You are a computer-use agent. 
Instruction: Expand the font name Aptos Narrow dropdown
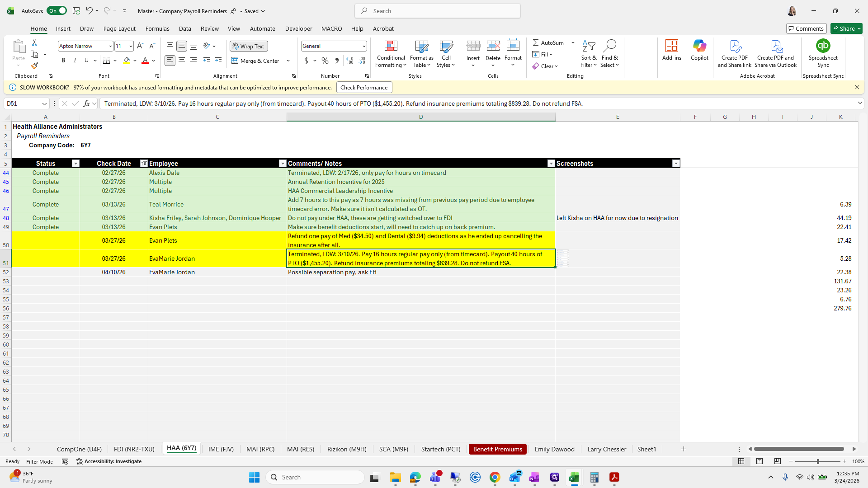click(110, 46)
